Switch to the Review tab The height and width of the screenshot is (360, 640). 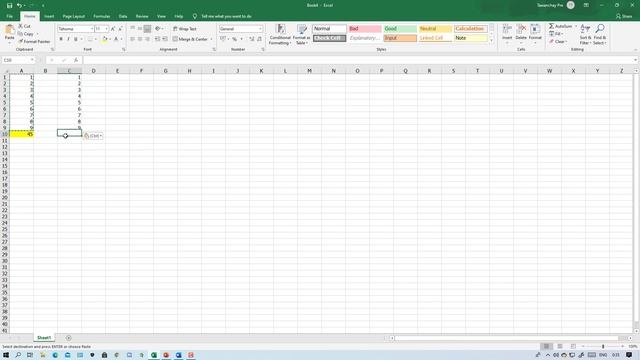[142, 16]
